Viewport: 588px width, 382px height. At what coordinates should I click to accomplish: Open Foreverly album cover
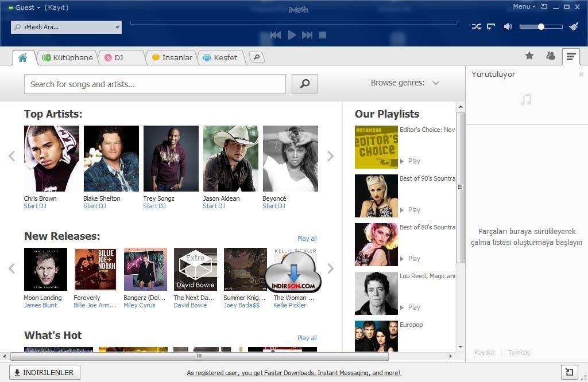(x=95, y=269)
